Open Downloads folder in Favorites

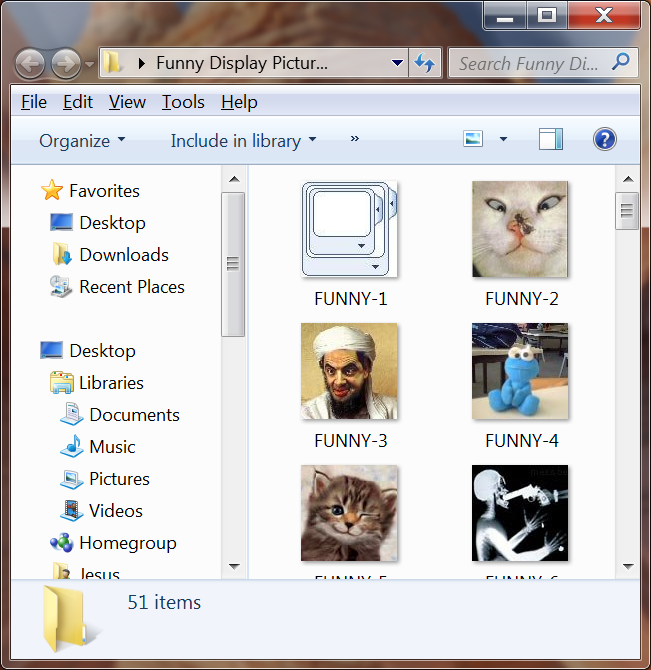123,255
